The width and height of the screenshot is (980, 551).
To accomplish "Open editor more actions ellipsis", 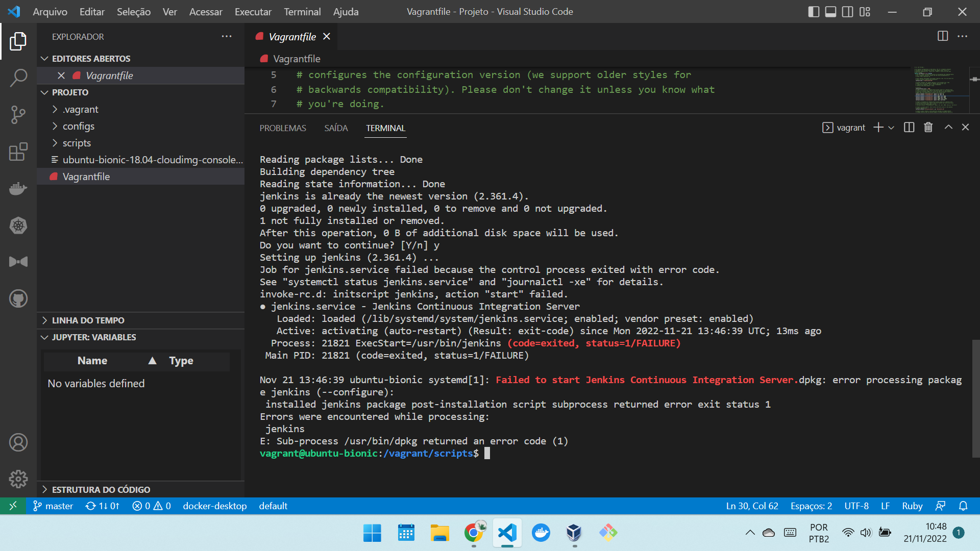I will click(963, 36).
